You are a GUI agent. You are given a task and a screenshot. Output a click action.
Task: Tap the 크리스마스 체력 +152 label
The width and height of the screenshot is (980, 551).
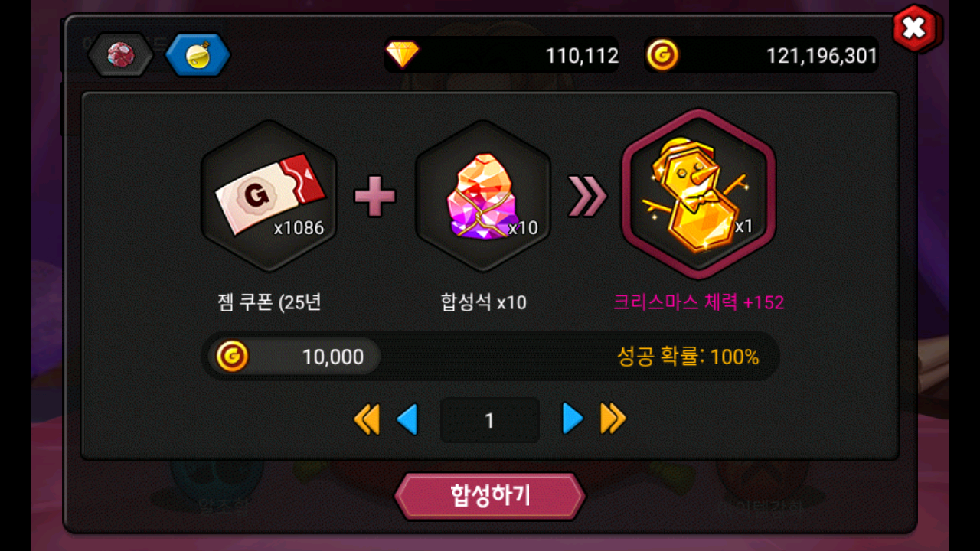click(698, 302)
